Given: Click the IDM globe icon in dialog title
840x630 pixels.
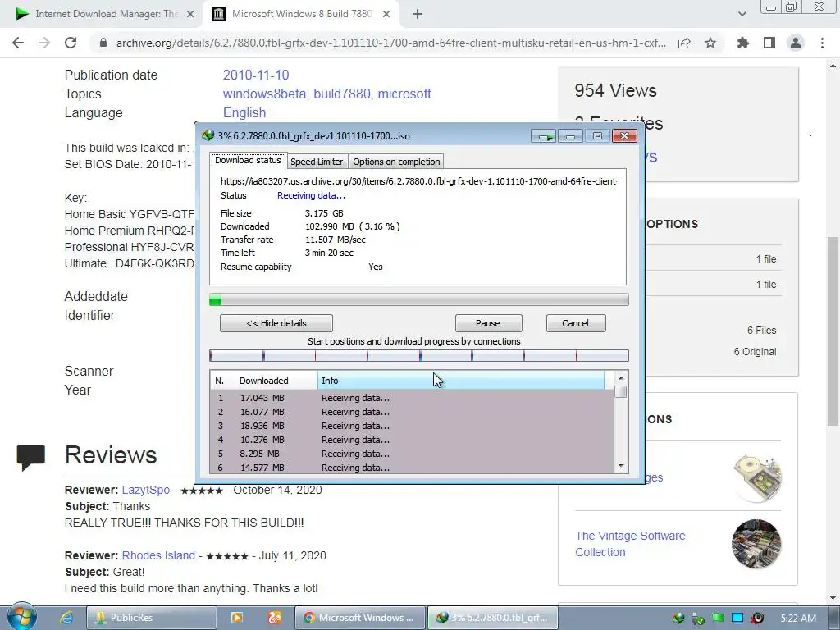Looking at the screenshot, I should click(208, 135).
